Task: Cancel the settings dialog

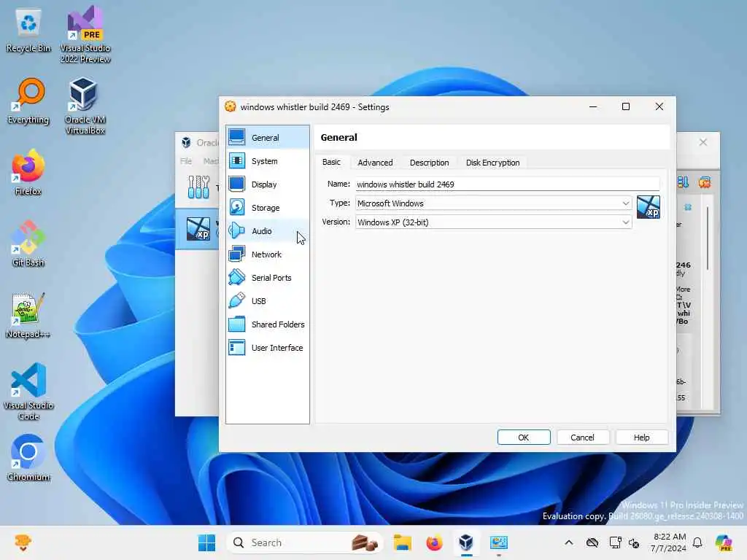Action: [582, 437]
